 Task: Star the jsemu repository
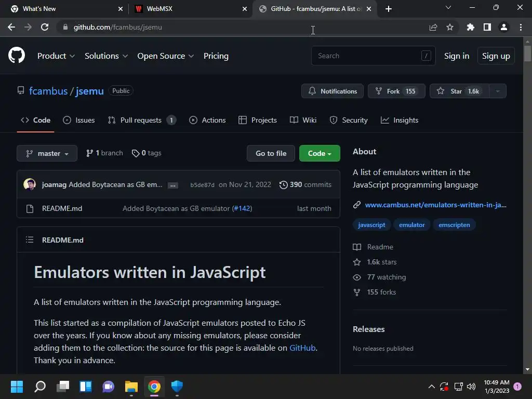(x=459, y=91)
